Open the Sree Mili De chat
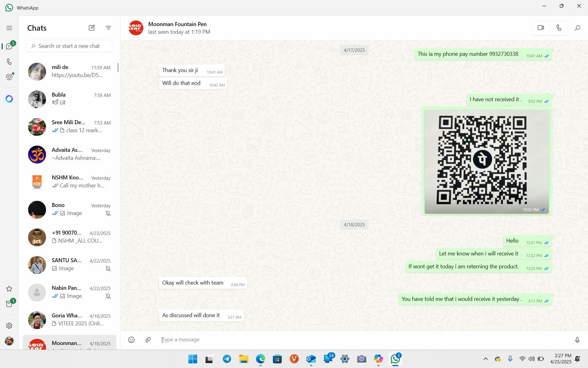Screen dimensions: 588x368 pyautogui.click(x=70, y=127)
